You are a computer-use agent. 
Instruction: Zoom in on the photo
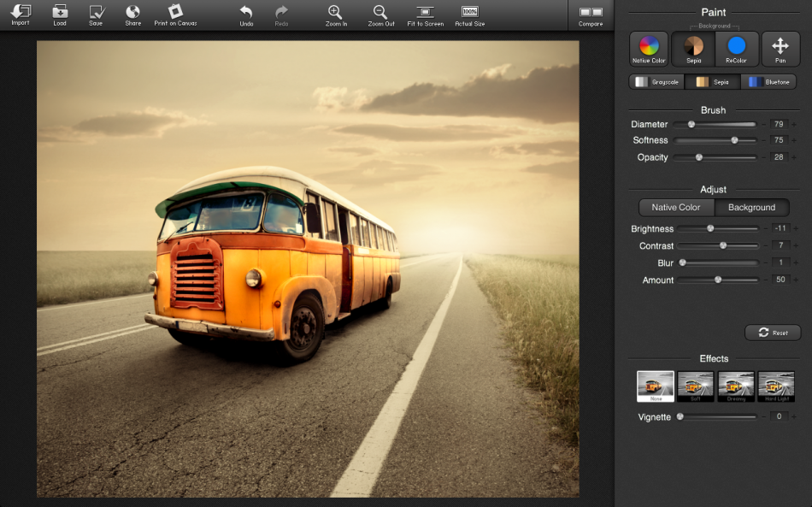point(336,13)
